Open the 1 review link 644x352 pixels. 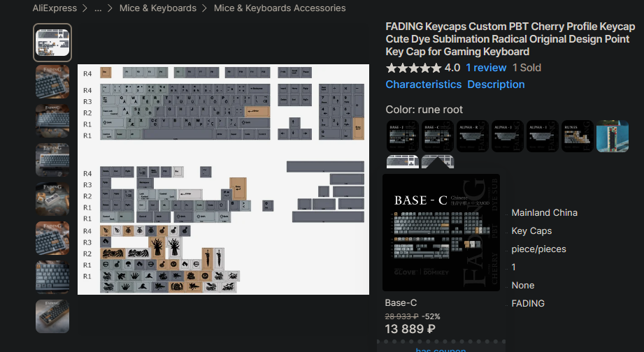pos(486,68)
